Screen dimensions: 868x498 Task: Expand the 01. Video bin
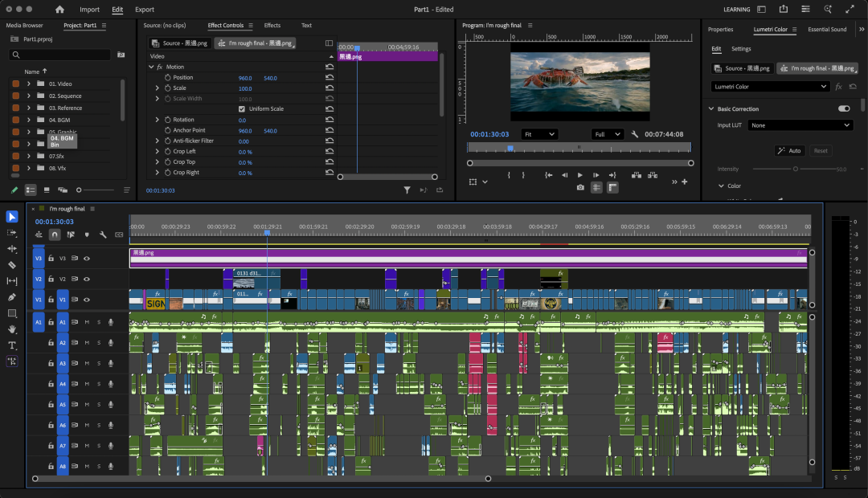click(x=29, y=84)
